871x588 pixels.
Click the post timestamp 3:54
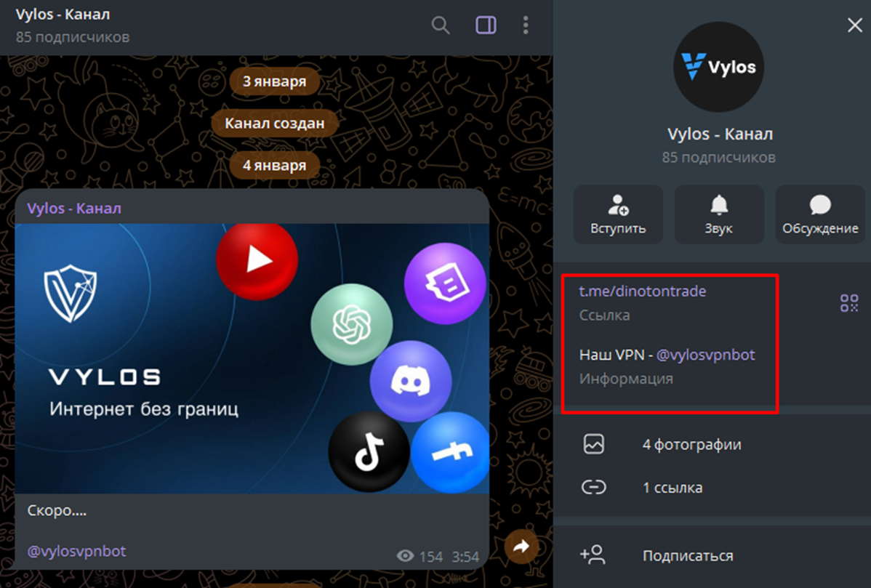click(x=465, y=556)
